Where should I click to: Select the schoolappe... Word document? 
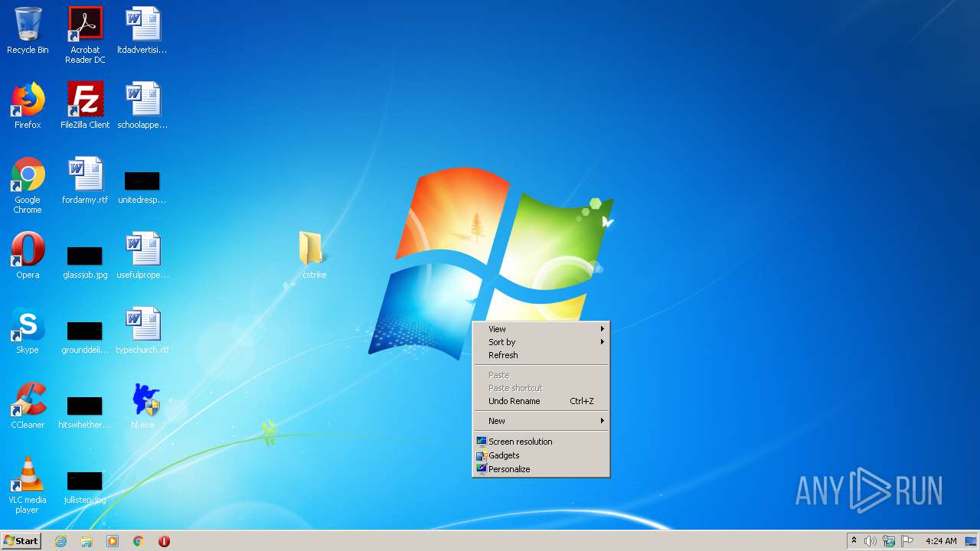[142, 106]
